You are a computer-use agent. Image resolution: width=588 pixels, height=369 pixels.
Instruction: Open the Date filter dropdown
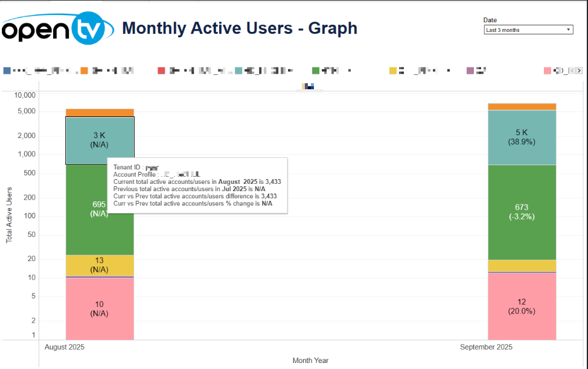(x=528, y=30)
